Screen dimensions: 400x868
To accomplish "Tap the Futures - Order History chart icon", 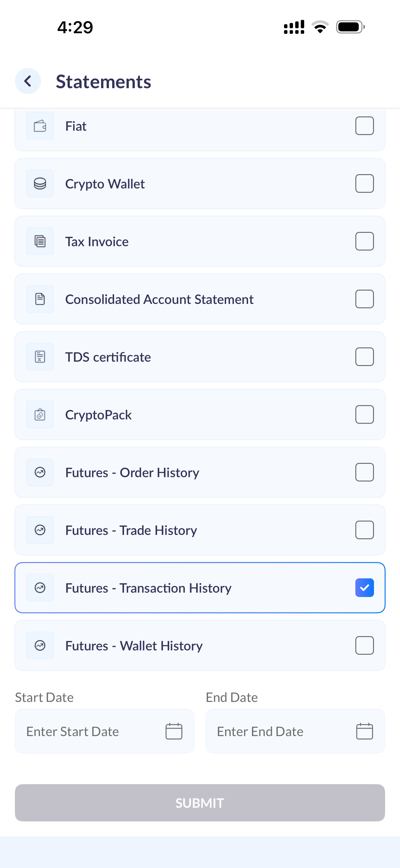I will click(x=40, y=472).
